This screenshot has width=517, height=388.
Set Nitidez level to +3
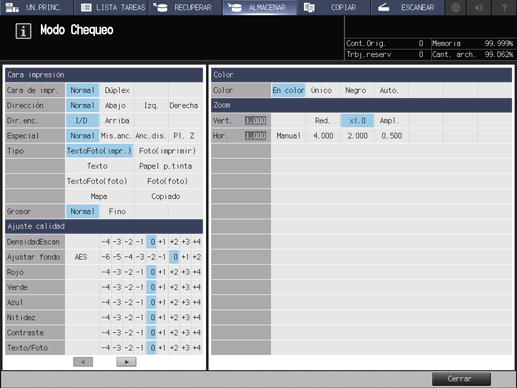click(185, 318)
